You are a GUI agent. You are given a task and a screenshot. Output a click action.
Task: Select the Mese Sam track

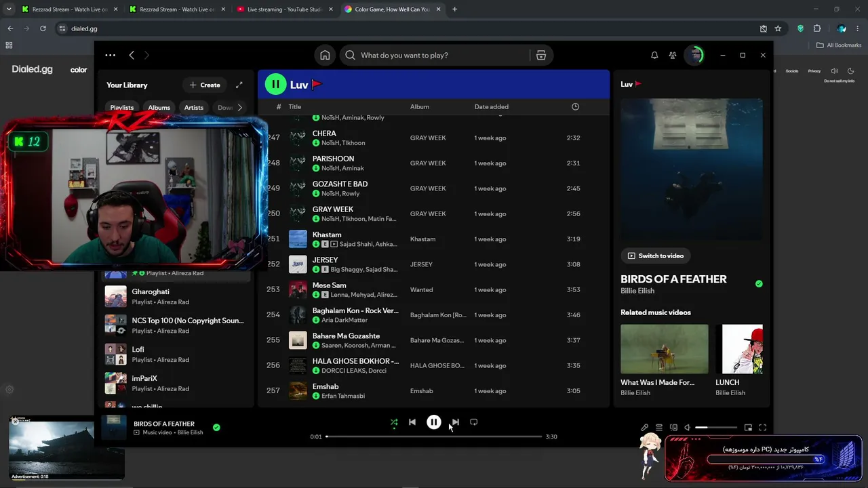point(329,285)
